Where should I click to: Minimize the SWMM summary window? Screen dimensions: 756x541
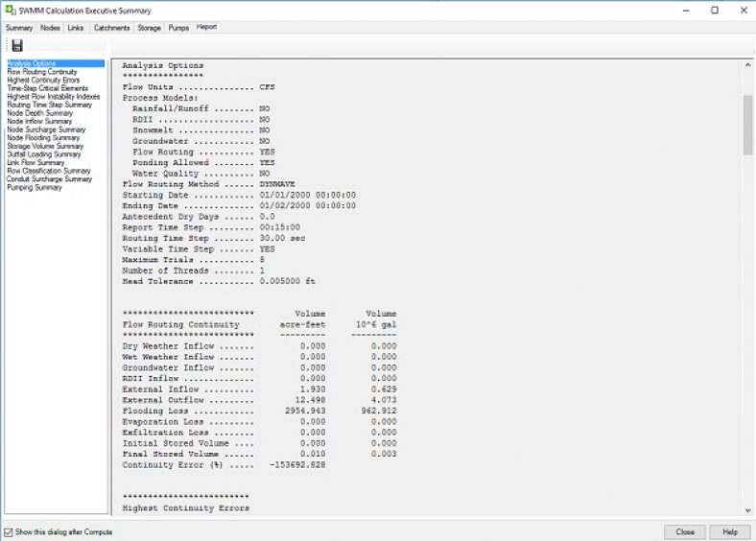pyautogui.click(x=687, y=11)
